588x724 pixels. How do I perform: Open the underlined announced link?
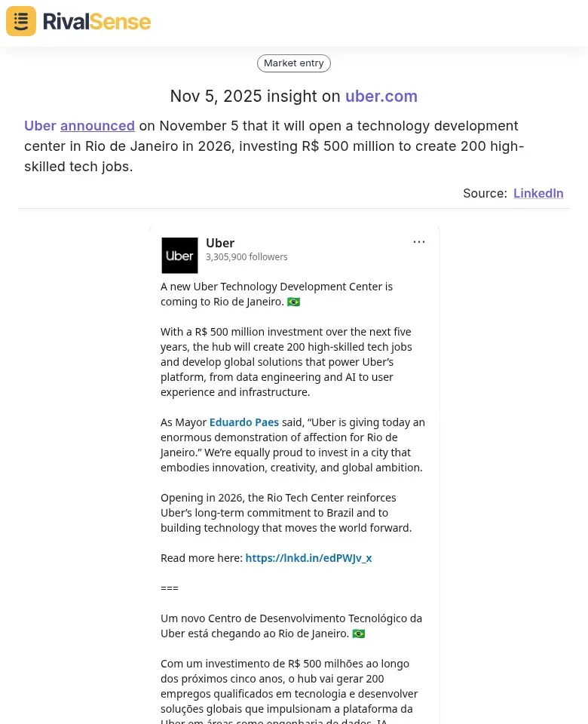(x=97, y=126)
